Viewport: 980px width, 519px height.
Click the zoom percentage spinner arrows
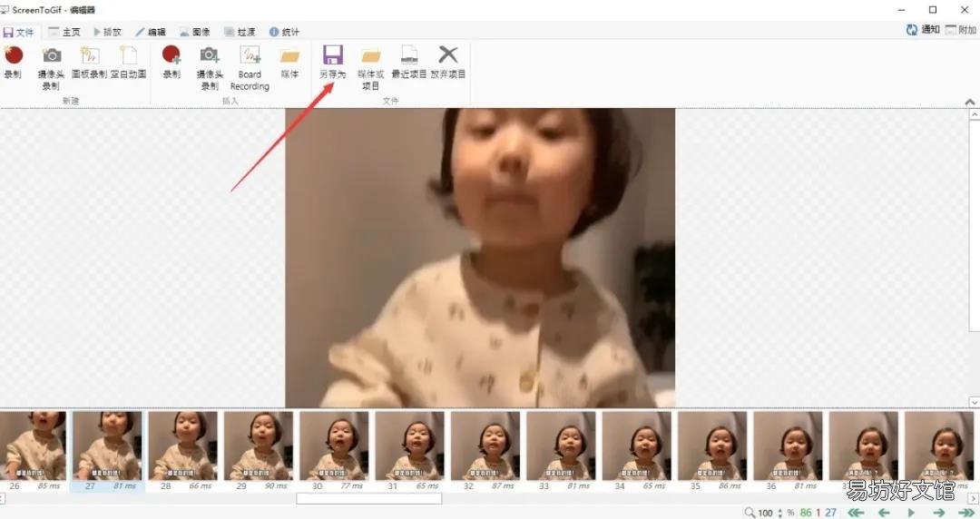click(780, 513)
